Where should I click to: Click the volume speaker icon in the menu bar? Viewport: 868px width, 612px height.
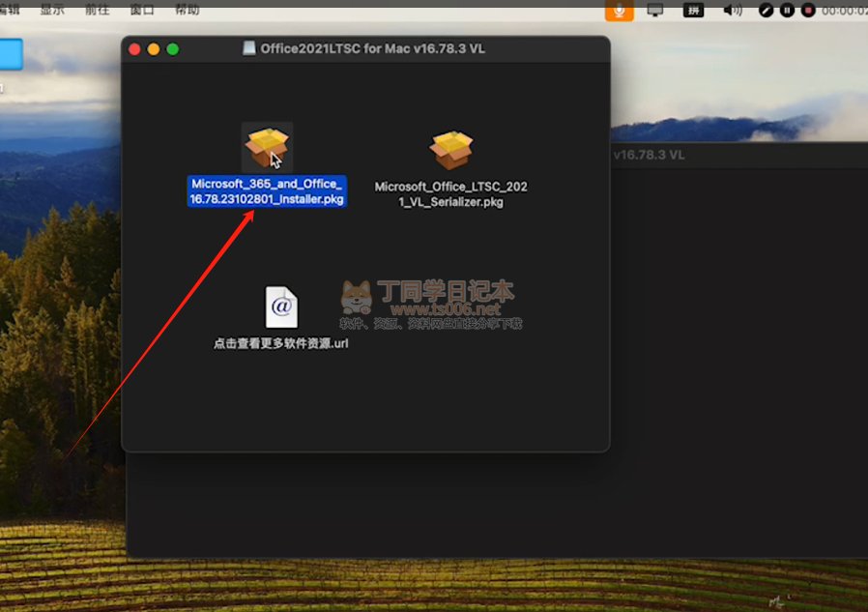733,10
